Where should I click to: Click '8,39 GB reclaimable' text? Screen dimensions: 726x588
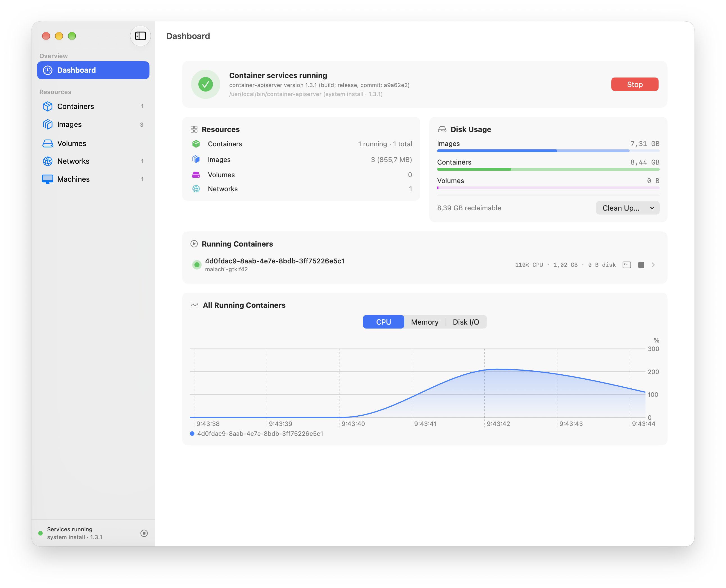pos(469,208)
